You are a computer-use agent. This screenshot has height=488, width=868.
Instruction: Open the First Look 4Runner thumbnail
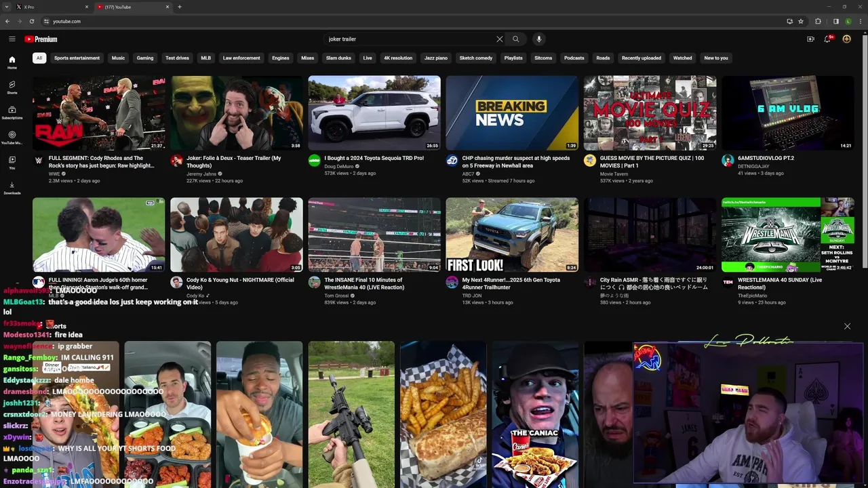click(x=512, y=235)
